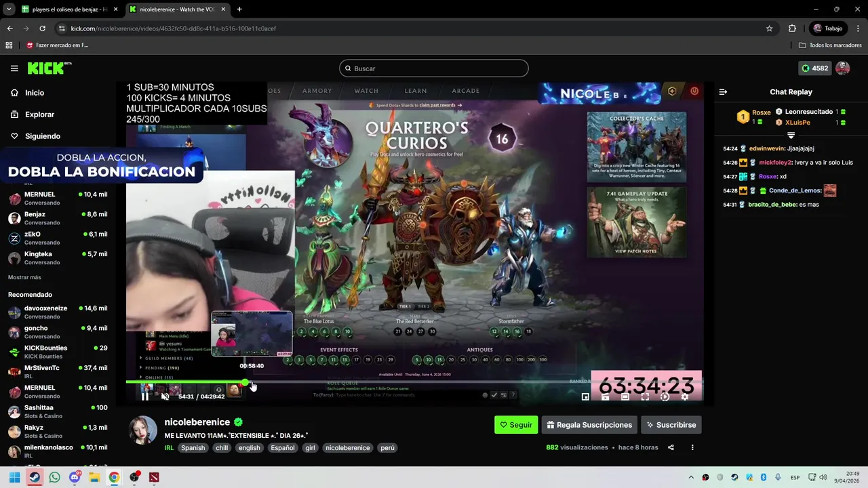Screen dimensions: 868x488
Task: Open the user profile avatar menu
Action: pyautogui.click(x=843, y=68)
